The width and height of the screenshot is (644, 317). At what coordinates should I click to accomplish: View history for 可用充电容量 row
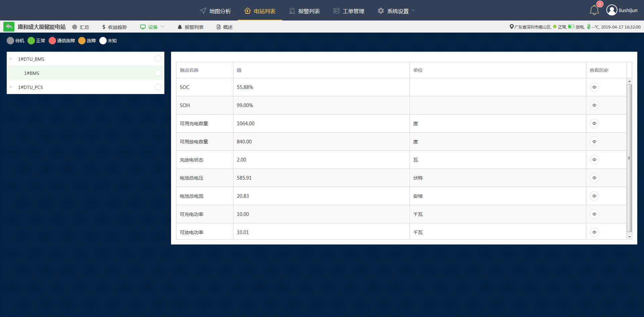(594, 124)
